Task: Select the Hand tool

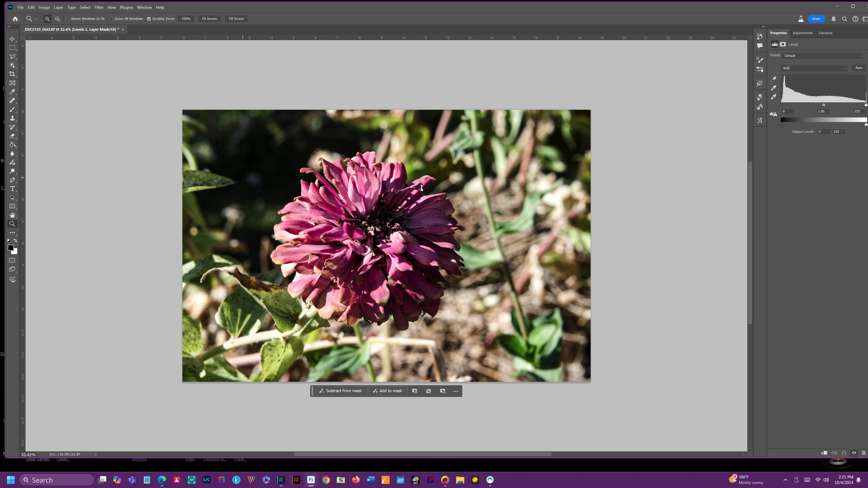Action: 12,215
